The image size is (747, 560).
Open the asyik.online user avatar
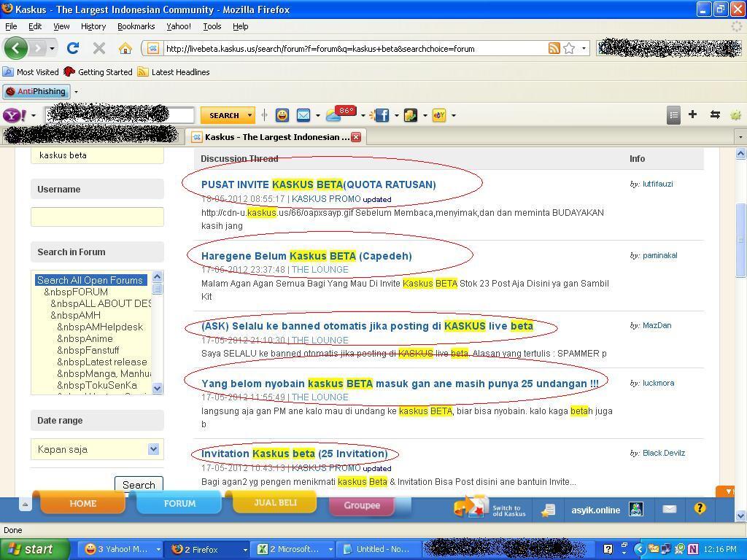point(636,509)
